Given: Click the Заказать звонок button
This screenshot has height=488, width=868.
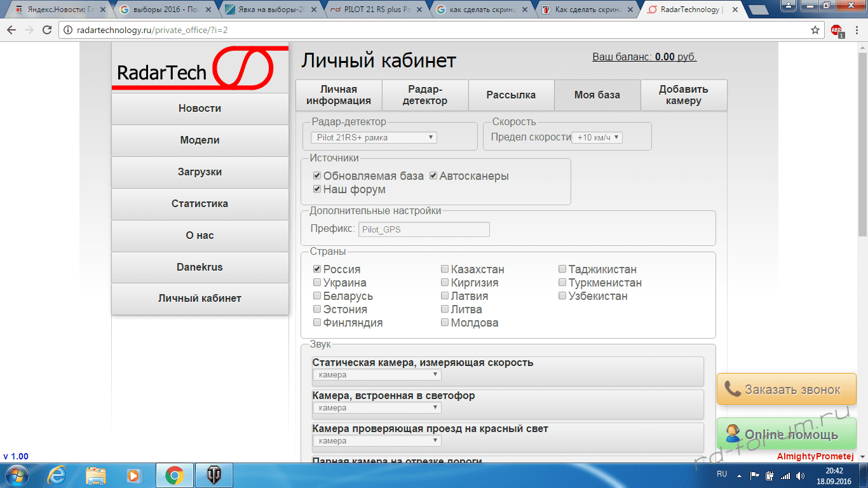Looking at the screenshot, I should click(x=787, y=390).
